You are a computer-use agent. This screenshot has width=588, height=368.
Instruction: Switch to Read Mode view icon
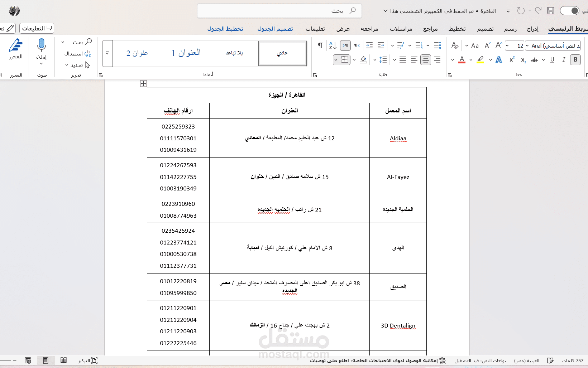tap(63, 360)
